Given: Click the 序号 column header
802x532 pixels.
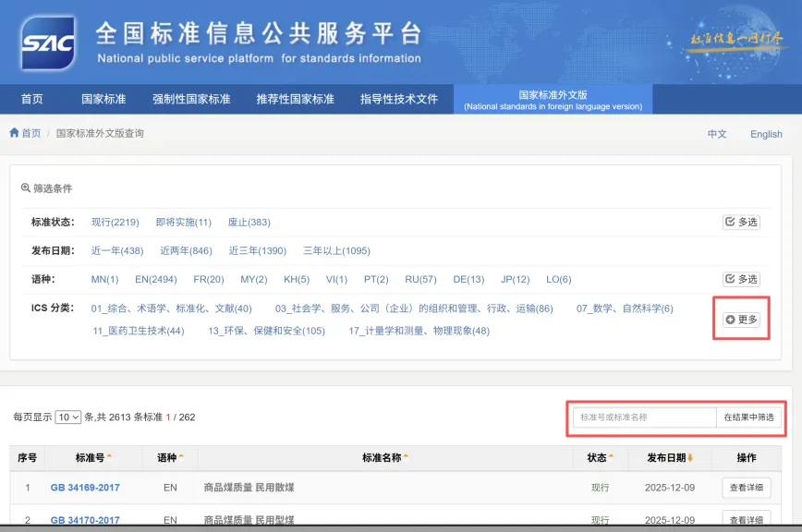Looking at the screenshot, I should point(27,457).
